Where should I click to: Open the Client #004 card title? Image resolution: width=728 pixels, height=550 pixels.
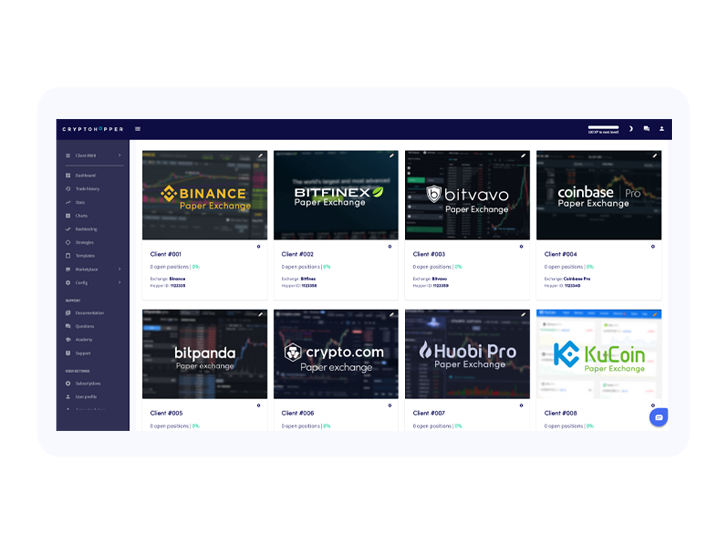[x=560, y=254]
